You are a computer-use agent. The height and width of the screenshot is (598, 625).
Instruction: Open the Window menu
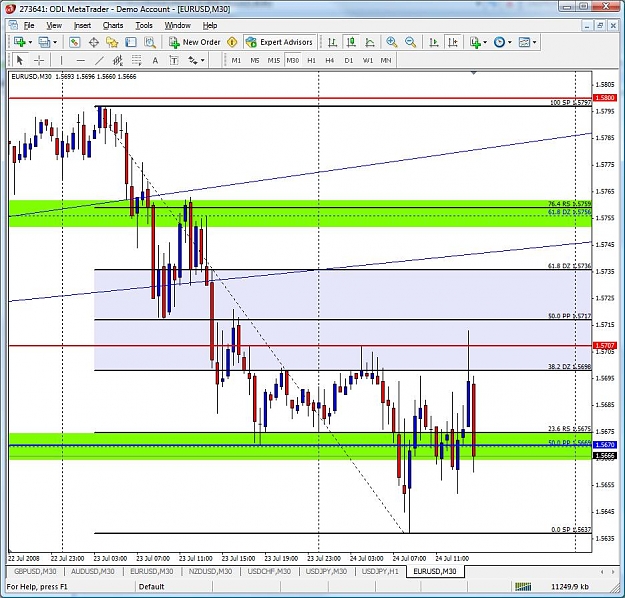(x=177, y=26)
